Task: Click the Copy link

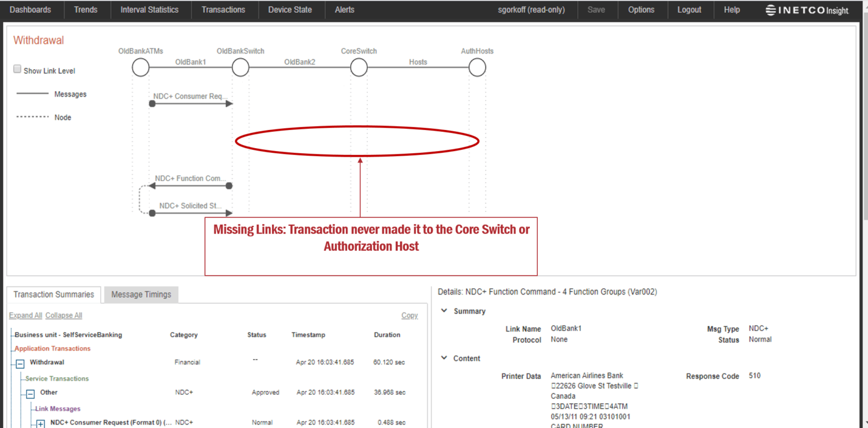Action: coord(409,315)
